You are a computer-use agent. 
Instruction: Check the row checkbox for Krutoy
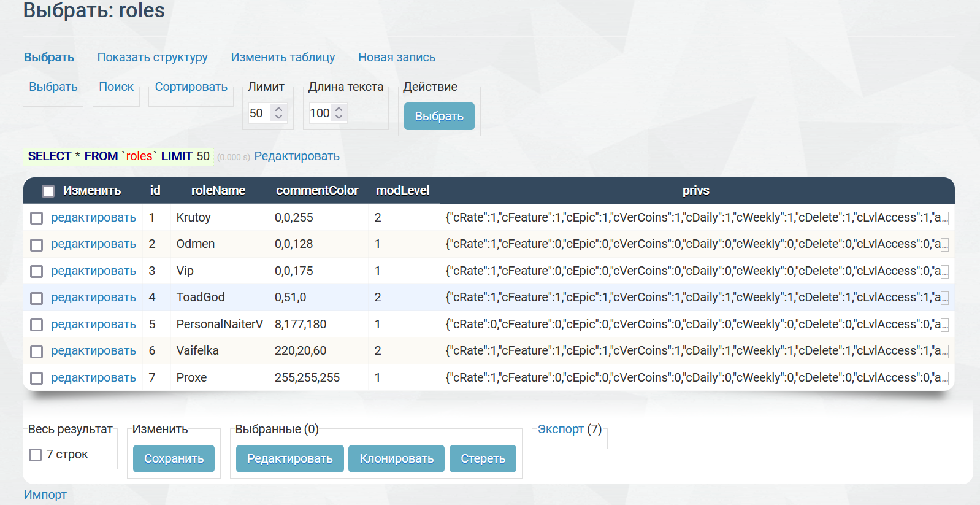pos(37,218)
